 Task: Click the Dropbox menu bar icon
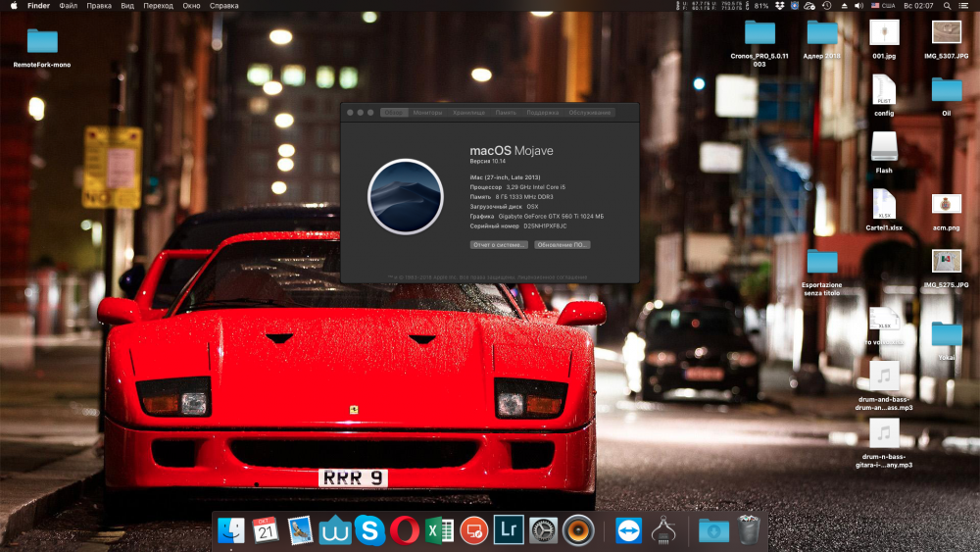click(779, 6)
